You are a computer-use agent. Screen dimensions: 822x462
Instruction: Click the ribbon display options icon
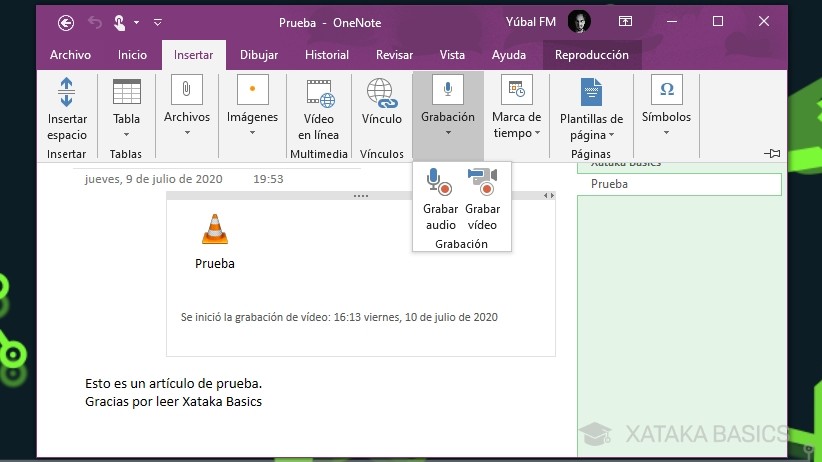(x=625, y=22)
